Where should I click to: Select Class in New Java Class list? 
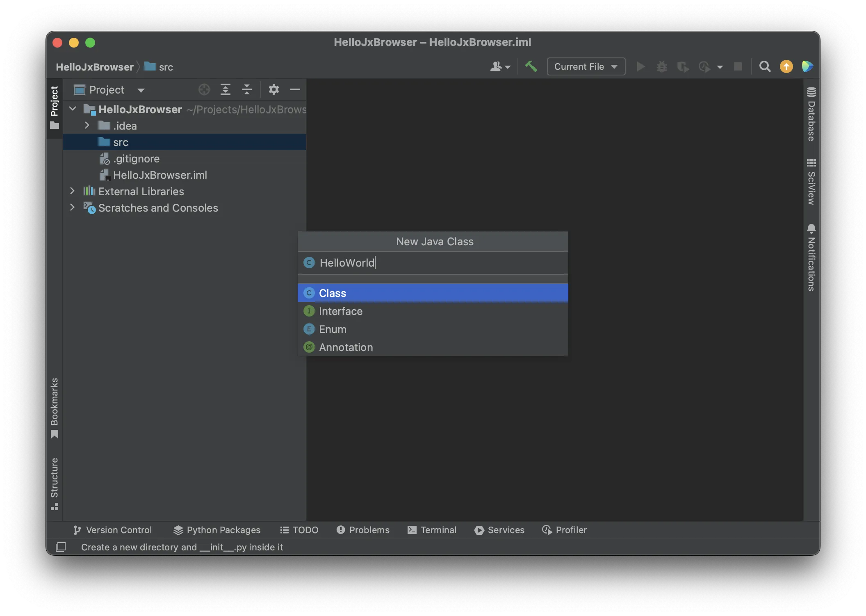(x=433, y=293)
